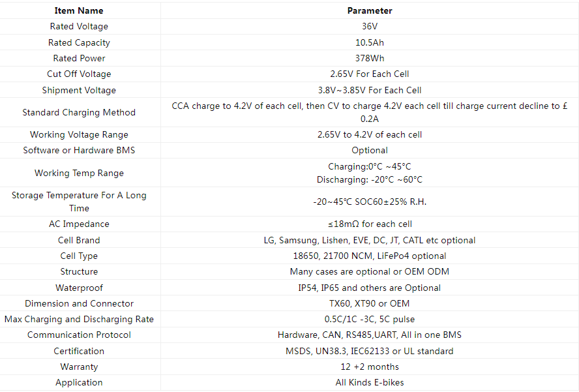
Task: Select the Rated Capacity 10.5Ah cell
Action: click(370, 42)
